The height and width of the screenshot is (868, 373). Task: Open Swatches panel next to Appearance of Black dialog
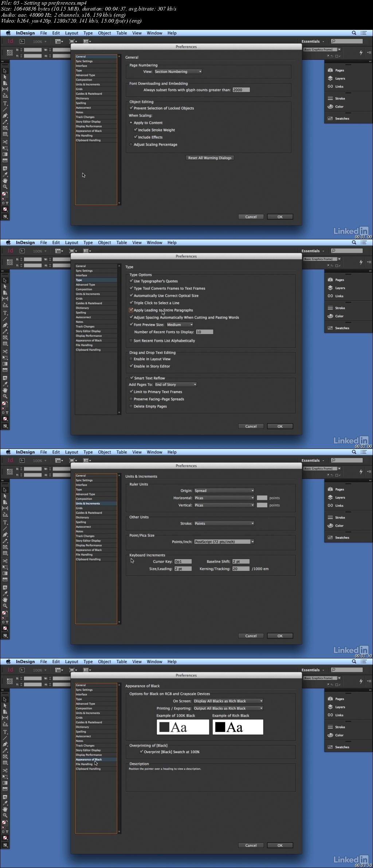(x=338, y=747)
